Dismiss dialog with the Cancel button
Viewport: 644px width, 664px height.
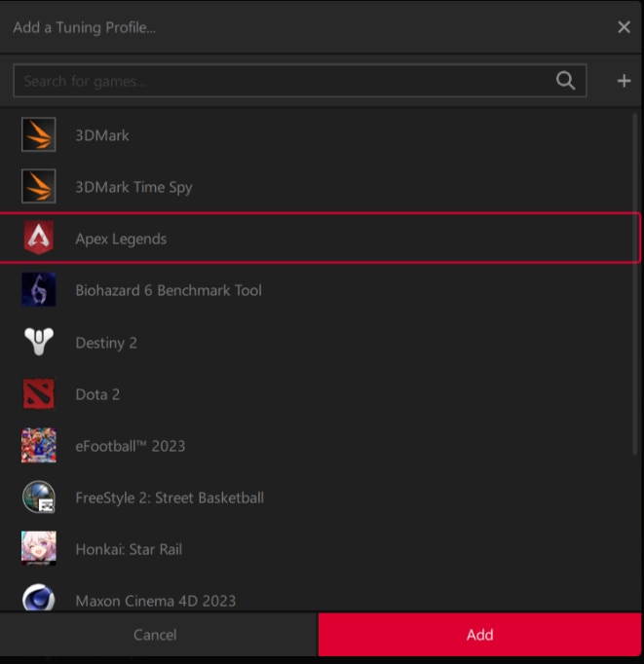click(155, 635)
